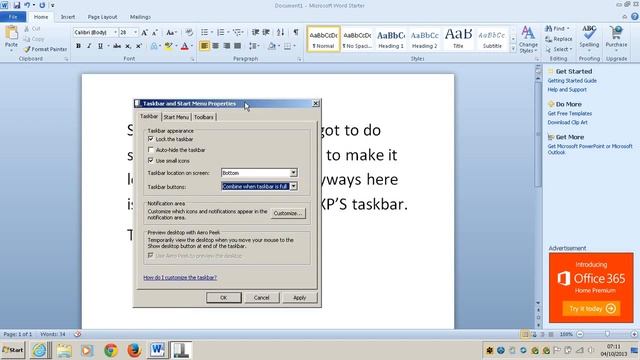640x360 pixels.
Task: Click the Sort icon in Paragraph group
Action: pos(280,32)
